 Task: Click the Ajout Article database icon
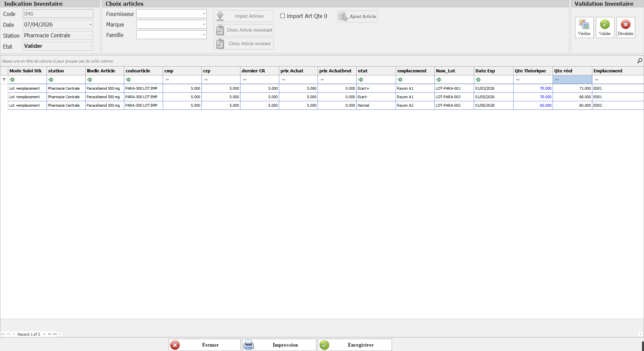343,16
